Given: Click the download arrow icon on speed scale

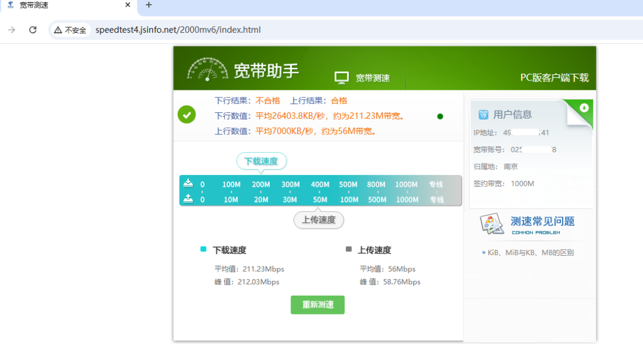Looking at the screenshot, I should (188, 183).
